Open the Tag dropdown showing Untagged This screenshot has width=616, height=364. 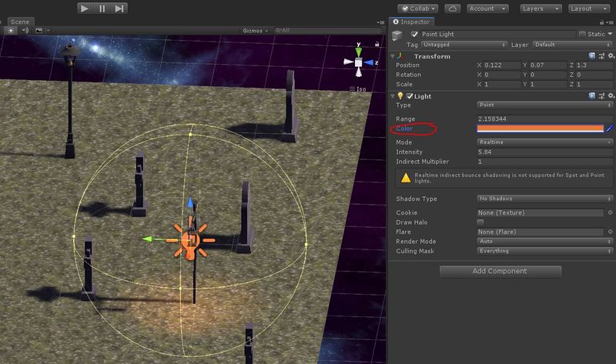[464, 45]
